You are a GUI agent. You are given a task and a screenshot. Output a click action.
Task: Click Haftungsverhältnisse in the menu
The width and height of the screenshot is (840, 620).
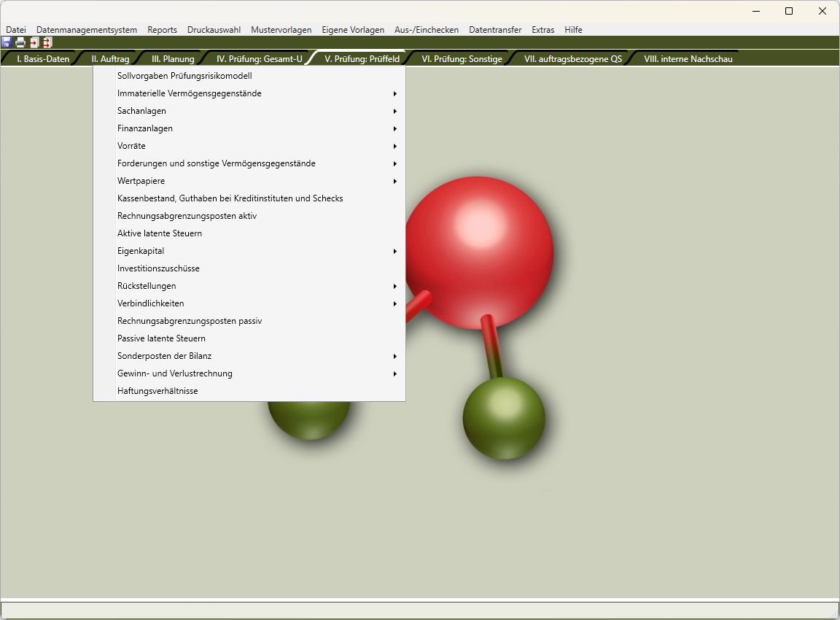157,391
